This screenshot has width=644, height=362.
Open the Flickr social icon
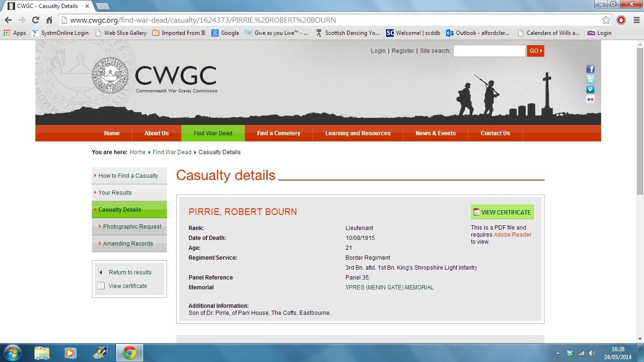[x=590, y=99]
